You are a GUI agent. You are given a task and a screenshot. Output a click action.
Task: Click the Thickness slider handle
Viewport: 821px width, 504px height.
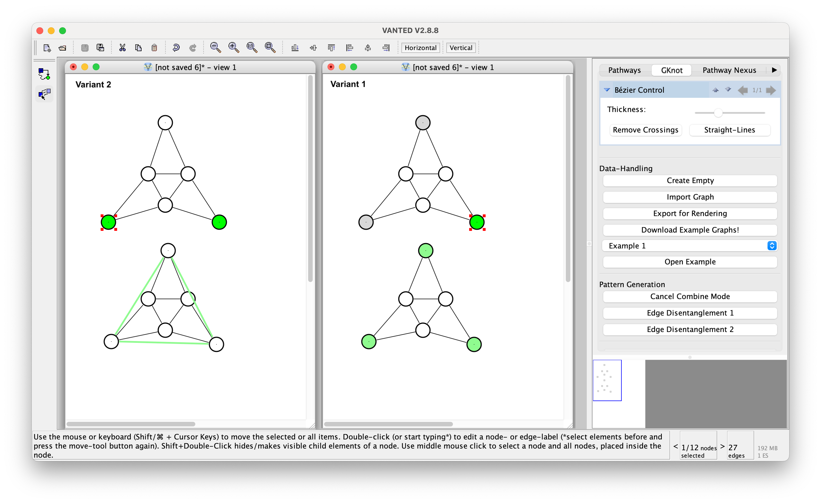click(x=718, y=113)
